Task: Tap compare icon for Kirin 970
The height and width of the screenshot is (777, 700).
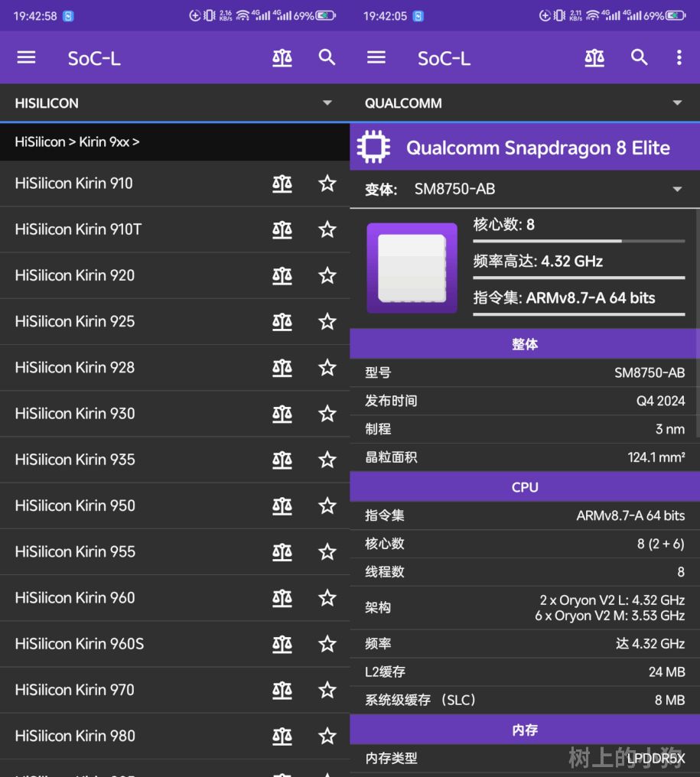Action: (x=282, y=690)
